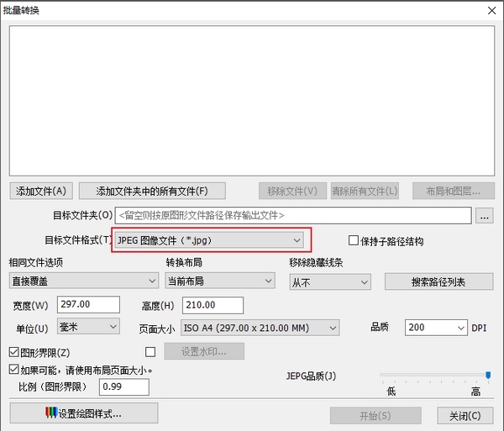Click the 比例 field showing 0.99
This screenshot has height=431, width=504.
(x=124, y=387)
